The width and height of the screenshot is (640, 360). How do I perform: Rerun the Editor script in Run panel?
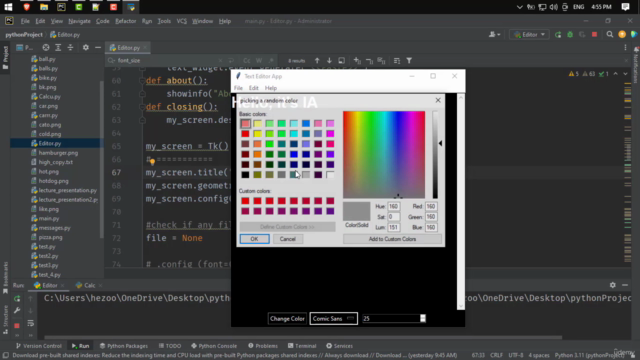click(17, 299)
